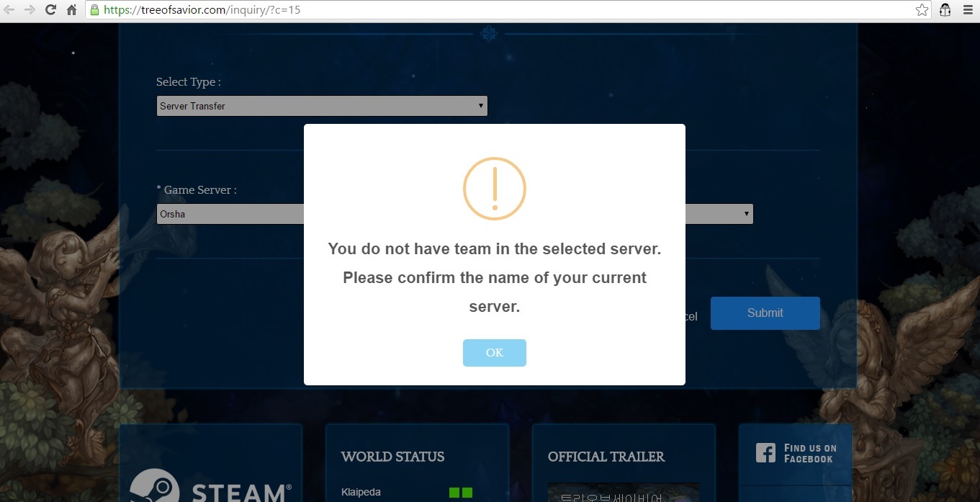Open the Game Server dropdown showing Orsha
The width and height of the screenshot is (980, 502).
(x=230, y=214)
